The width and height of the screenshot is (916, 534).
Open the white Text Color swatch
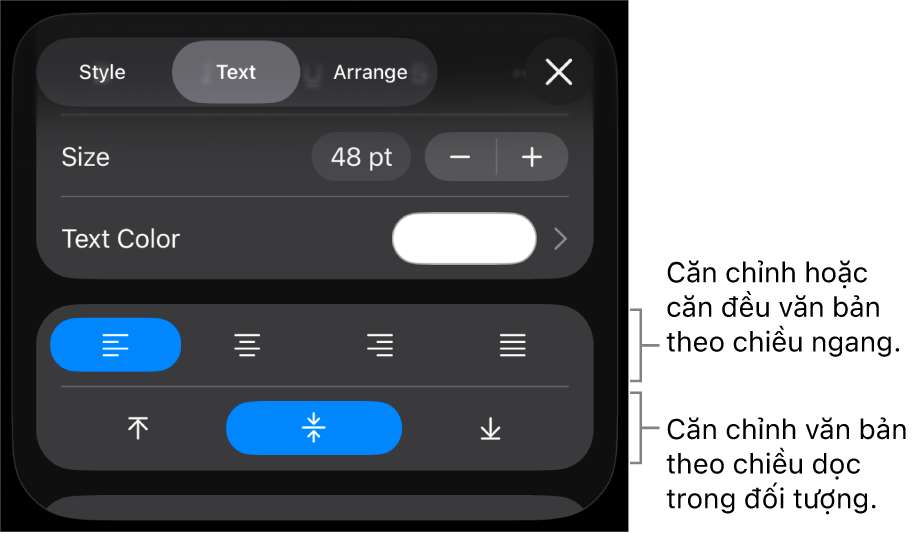[464, 238]
